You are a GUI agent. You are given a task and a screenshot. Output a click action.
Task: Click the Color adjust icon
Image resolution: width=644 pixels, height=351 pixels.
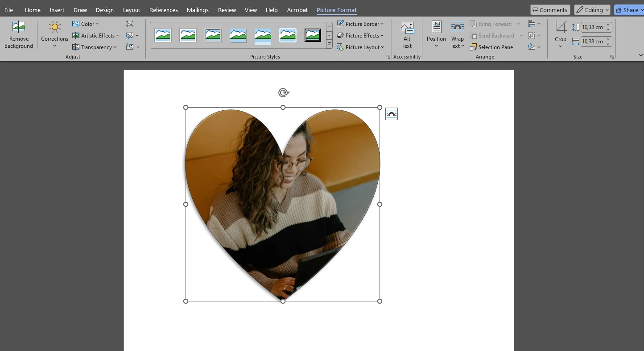[x=76, y=24]
